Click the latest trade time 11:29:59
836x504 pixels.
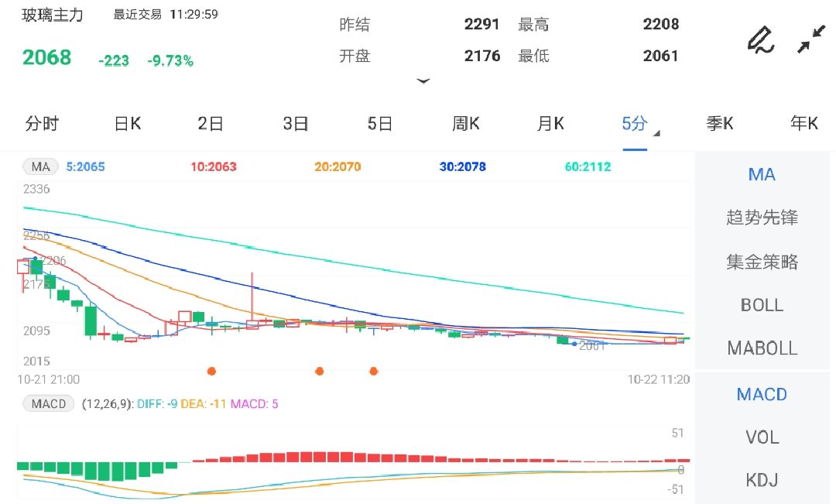tap(194, 15)
